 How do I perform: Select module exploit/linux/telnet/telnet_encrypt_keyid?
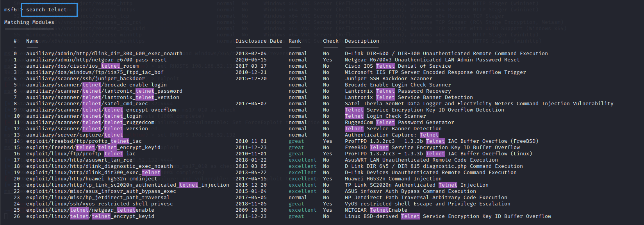click(x=90, y=216)
